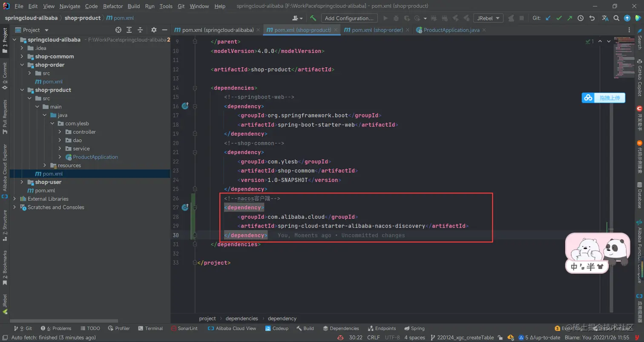Screen dimensions: 644x342
Task: Click Git update project blue arrow
Action: [x=548, y=18]
